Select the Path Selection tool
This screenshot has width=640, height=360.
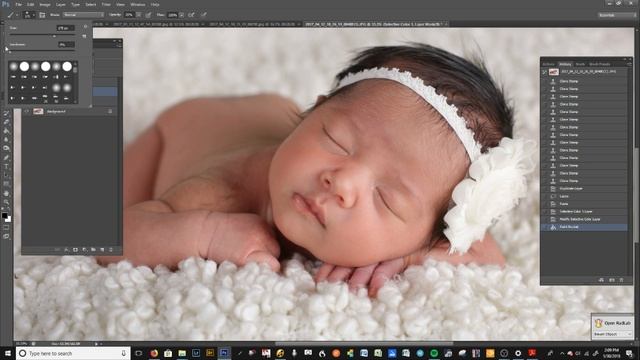[6, 175]
